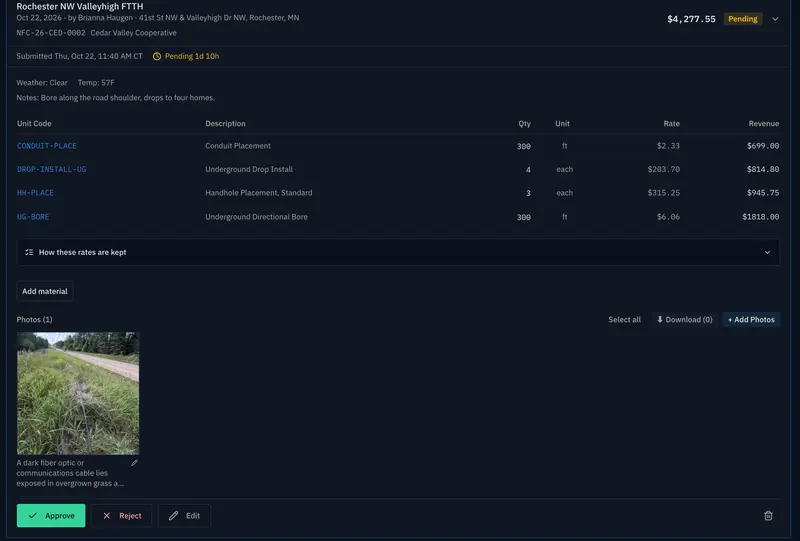
Task: Click the Weather: Clear text
Action: 42,83
